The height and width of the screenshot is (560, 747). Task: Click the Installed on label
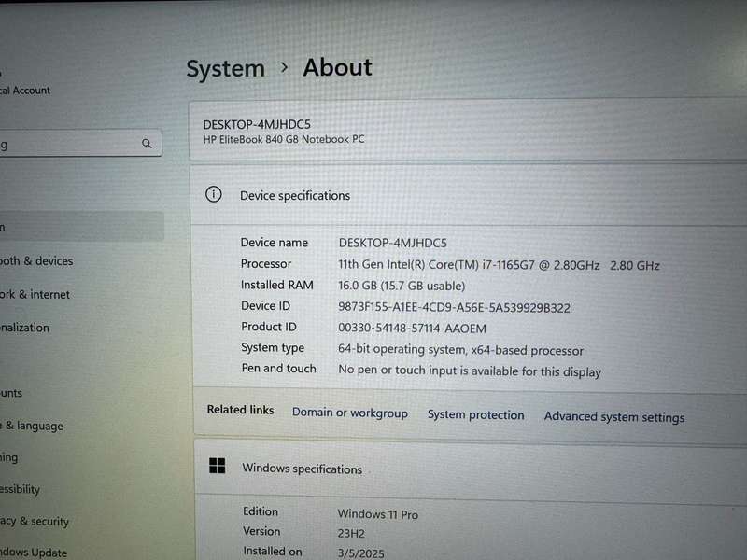[x=273, y=552]
